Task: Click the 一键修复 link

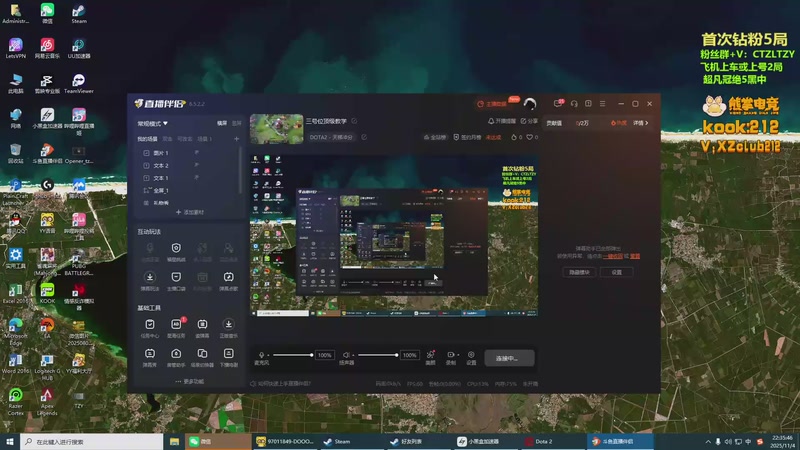Action: coord(613,256)
